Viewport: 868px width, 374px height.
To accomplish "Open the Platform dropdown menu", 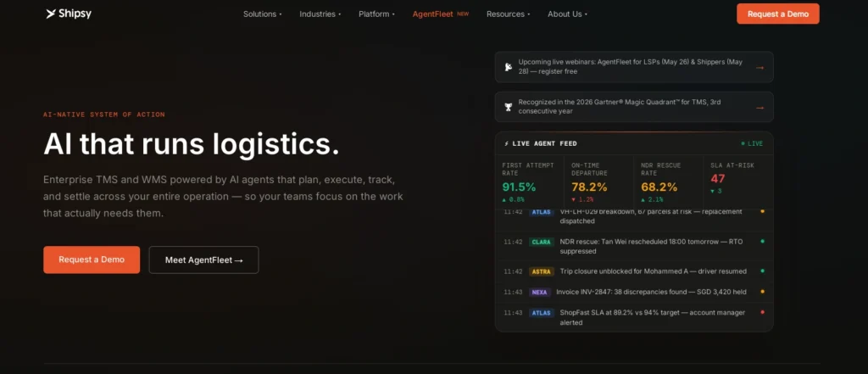I will (376, 14).
